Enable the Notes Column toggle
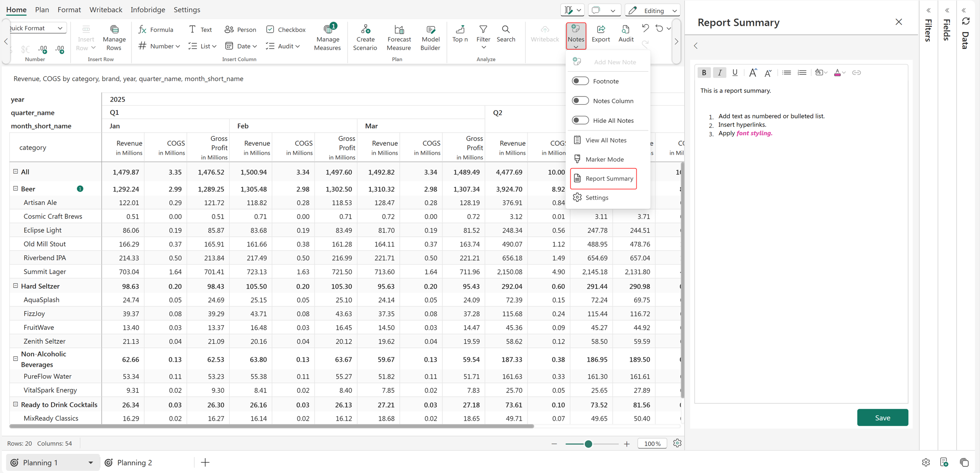 point(580,101)
